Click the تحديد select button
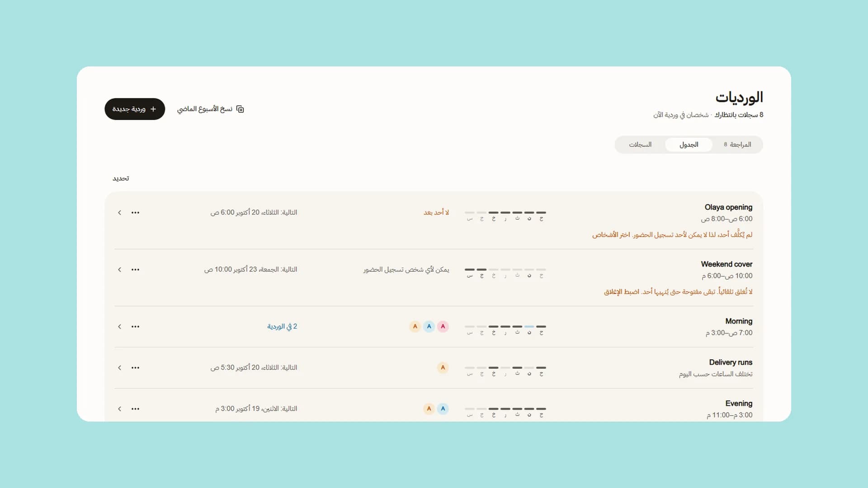This screenshot has width=868, height=488. click(121, 178)
